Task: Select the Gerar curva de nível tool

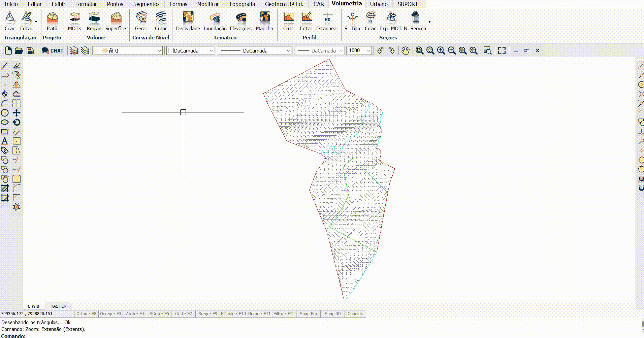Action: tap(141, 21)
